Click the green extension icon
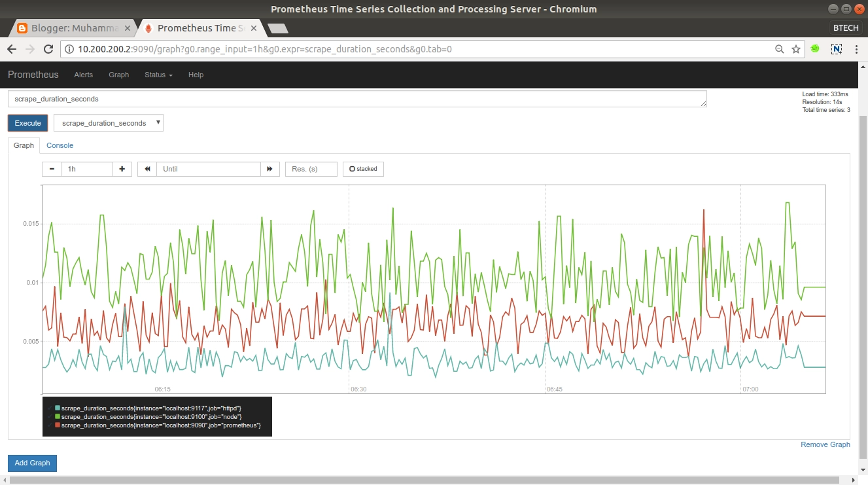The height and width of the screenshot is (485, 868). (x=815, y=48)
